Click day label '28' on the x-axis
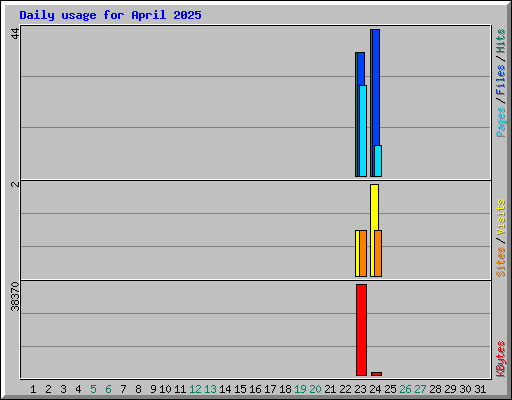 [x=435, y=389]
